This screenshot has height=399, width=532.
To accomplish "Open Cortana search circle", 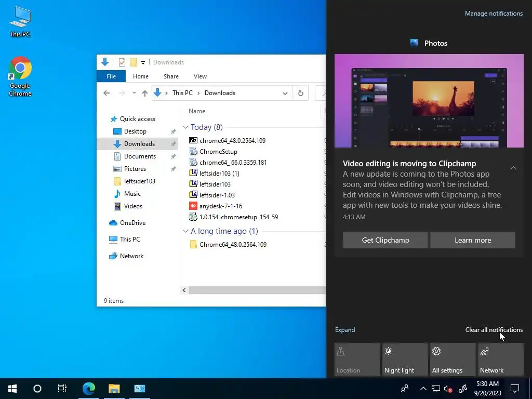I will click(x=37, y=389).
